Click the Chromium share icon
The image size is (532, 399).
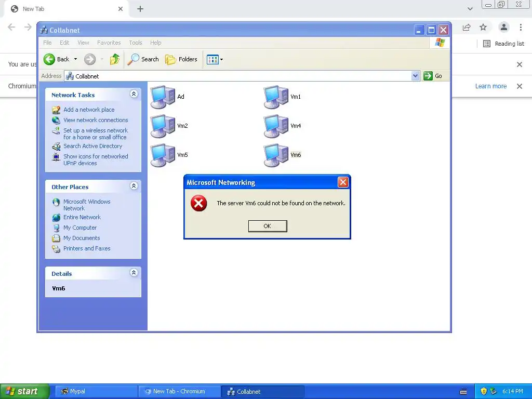467,28
